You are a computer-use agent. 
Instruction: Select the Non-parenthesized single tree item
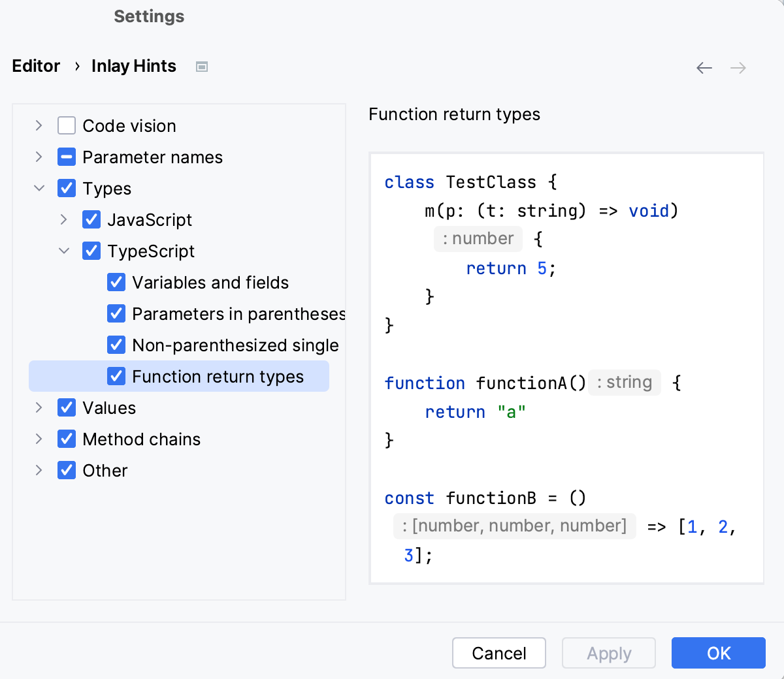pos(235,345)
